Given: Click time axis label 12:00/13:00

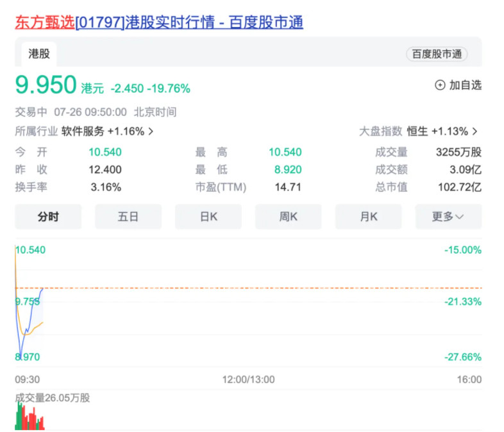Looking at the screenshot, I should click(248, 379).
